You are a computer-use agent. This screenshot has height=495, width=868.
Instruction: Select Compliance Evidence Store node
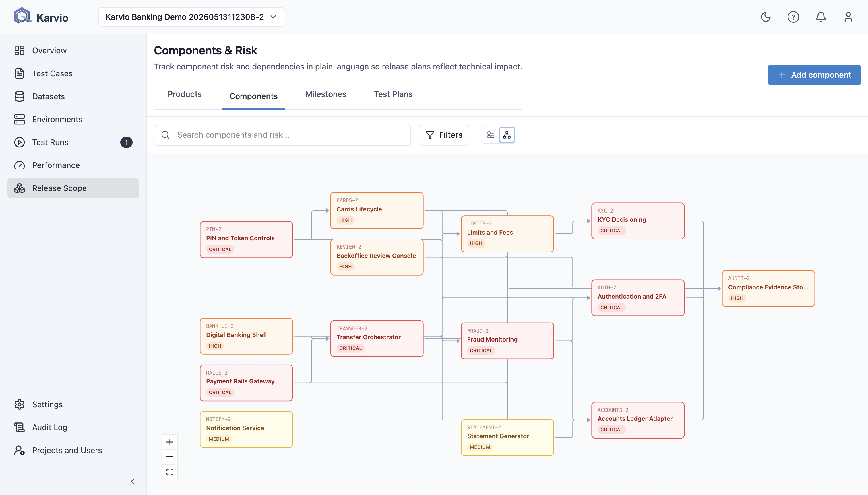(x=768, y=289)
